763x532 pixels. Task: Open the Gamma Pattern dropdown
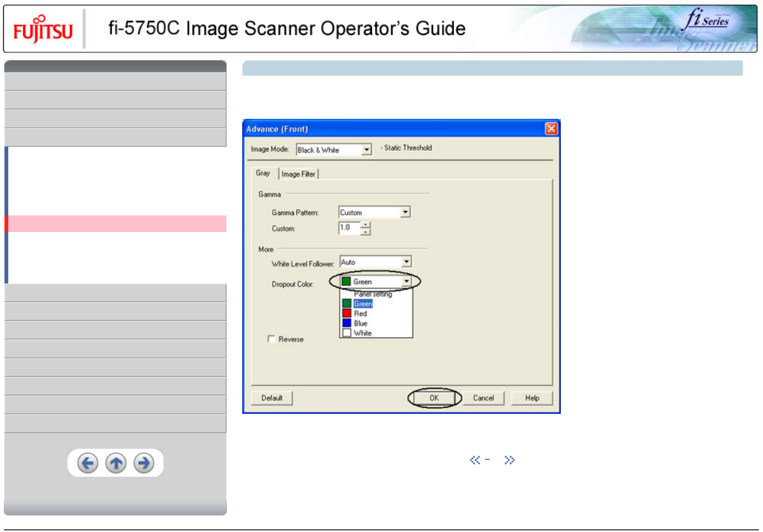[x=406, y=212]
